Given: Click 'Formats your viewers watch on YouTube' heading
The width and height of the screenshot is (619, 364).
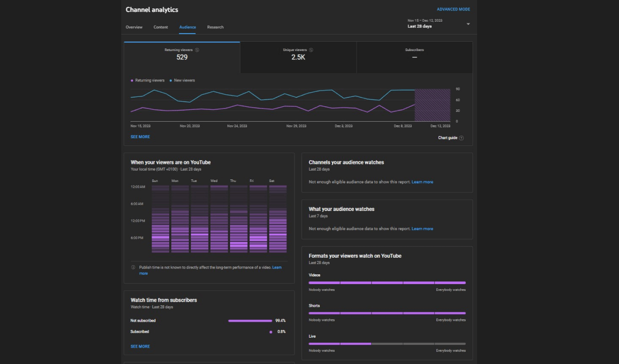Looking at the screenshot, I should pyautogui.click(x=355, y=256).
